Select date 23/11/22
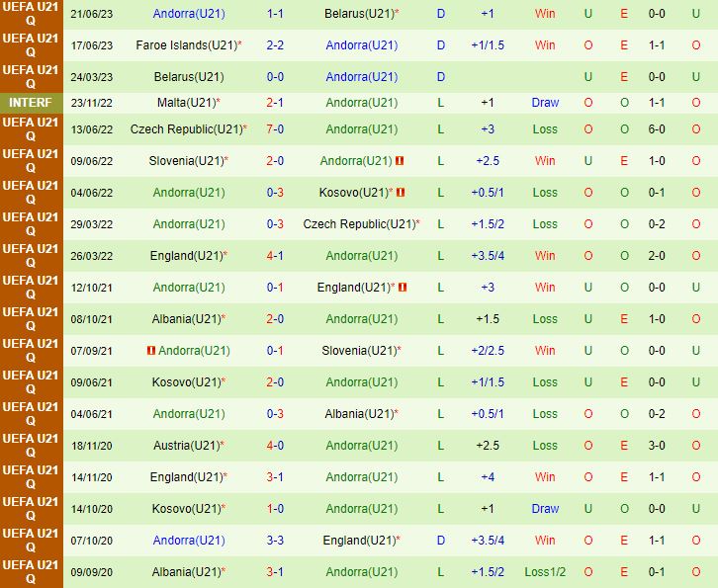The height and width of the screenshot is (588, 718). [92, 103]
